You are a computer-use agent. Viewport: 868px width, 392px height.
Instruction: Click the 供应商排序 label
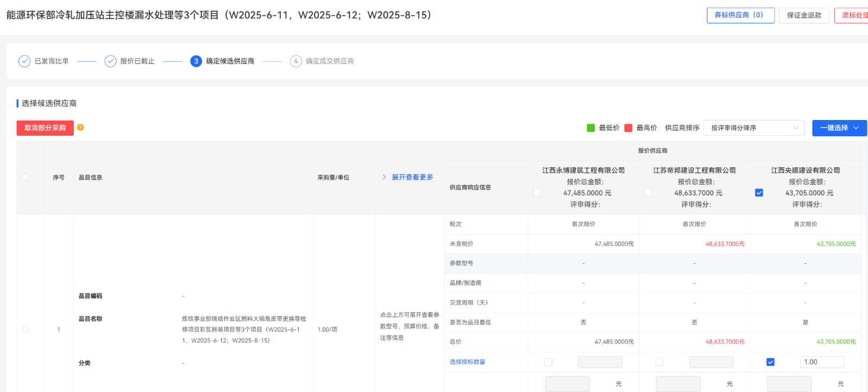click(x=682, y=128)
